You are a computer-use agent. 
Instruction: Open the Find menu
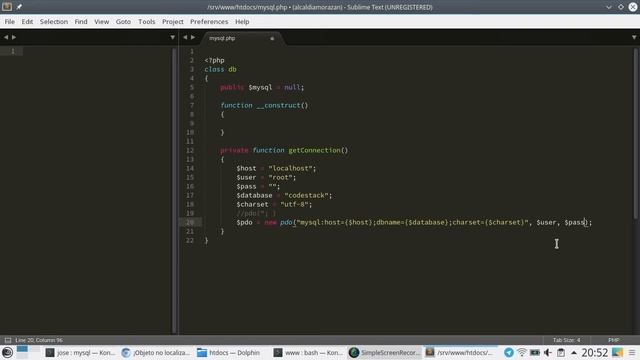tap(81, 22)
